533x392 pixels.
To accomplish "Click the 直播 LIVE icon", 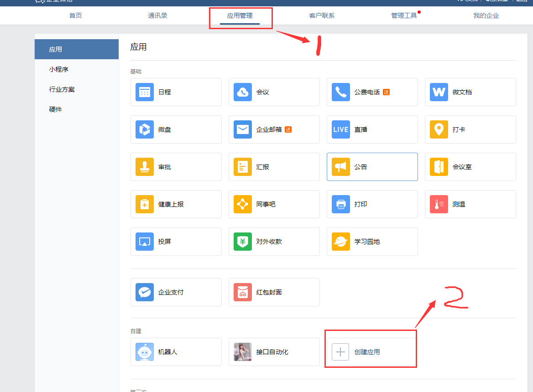I will click(340, 129).
